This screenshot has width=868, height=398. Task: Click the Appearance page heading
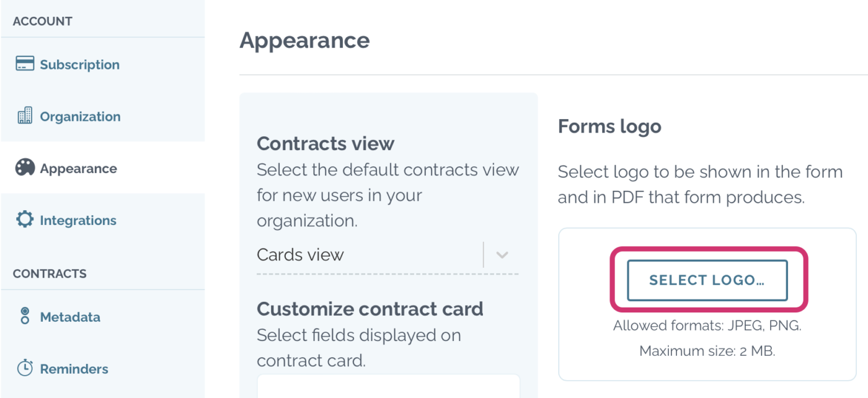[304, 40]
